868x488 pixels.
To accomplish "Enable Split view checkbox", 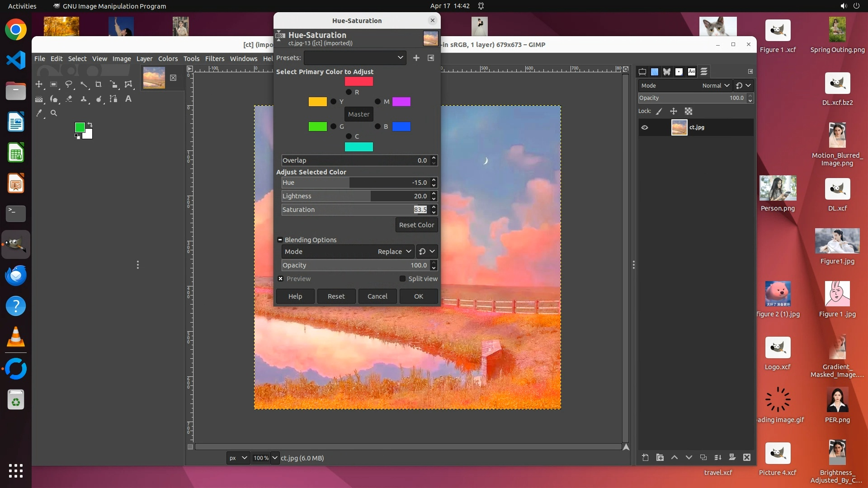I will tap(402, 279).
